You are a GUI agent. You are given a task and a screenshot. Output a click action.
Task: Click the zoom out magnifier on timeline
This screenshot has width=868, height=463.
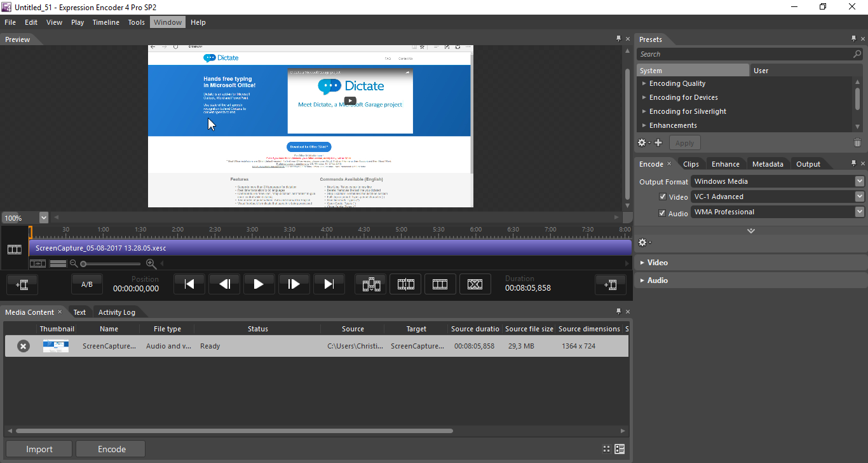tap(74, 263)
